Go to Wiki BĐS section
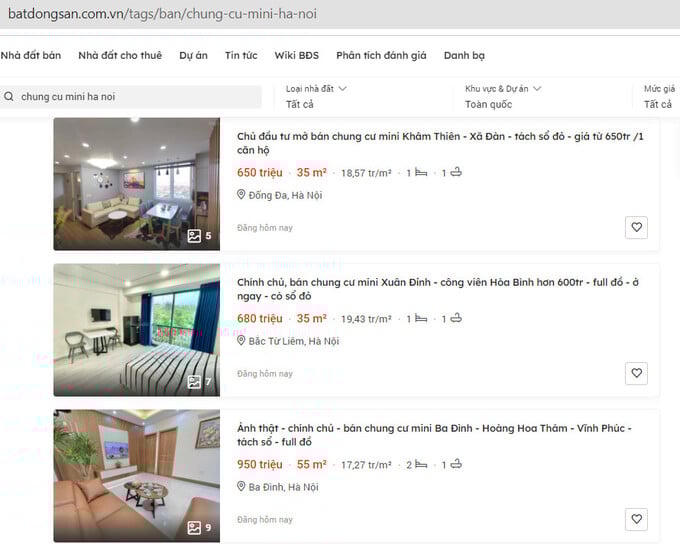 (x=297, y=56)
